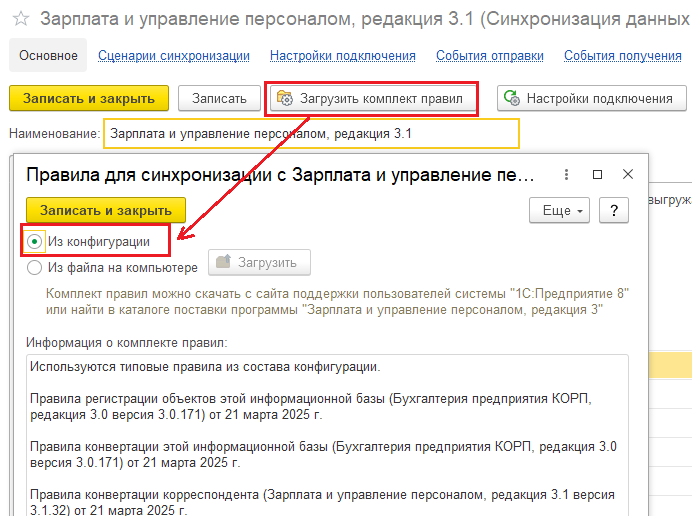The width and height of the screenshot is (692, 516).
Task: Maximize the Правила для синхронизации dialog
Action: click(x=597, y=174)
